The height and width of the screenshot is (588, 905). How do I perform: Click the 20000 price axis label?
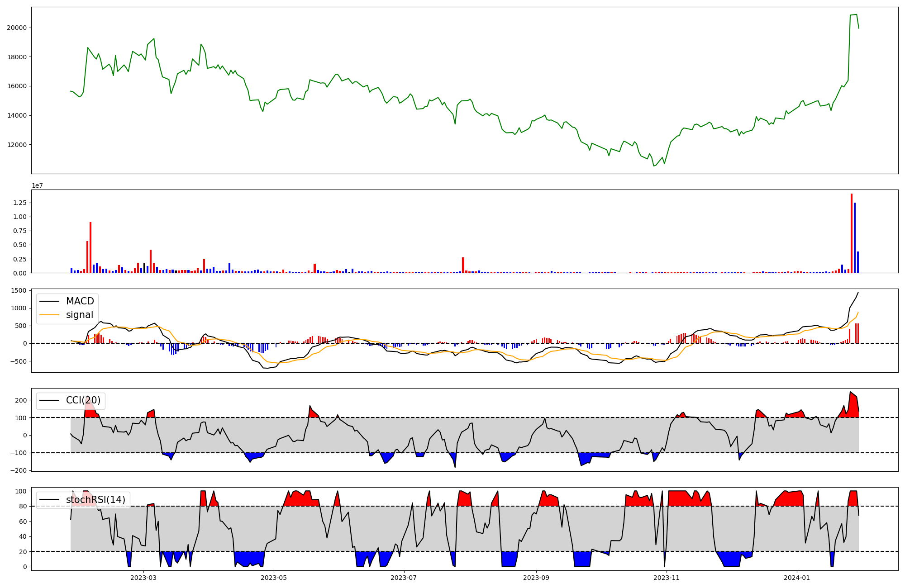click(x=17, y=28)
